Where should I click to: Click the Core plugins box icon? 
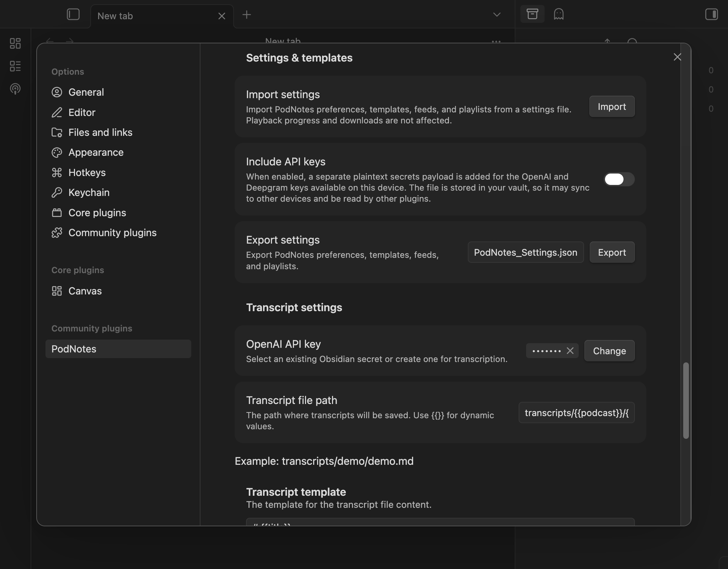click(57, 213)
